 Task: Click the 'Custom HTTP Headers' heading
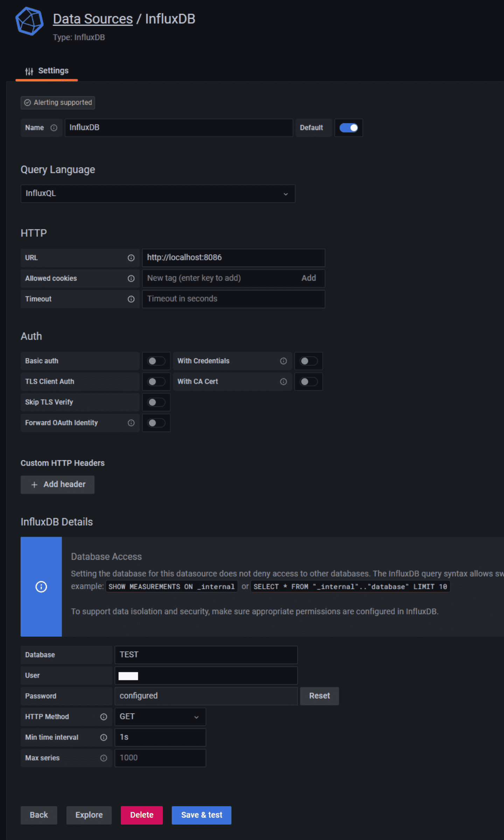(63, 463)
